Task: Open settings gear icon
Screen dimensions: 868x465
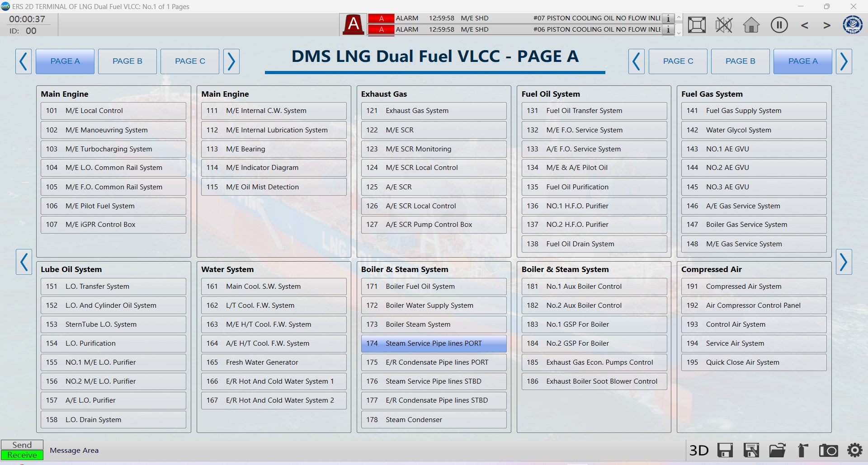Action: coord(854,451)
